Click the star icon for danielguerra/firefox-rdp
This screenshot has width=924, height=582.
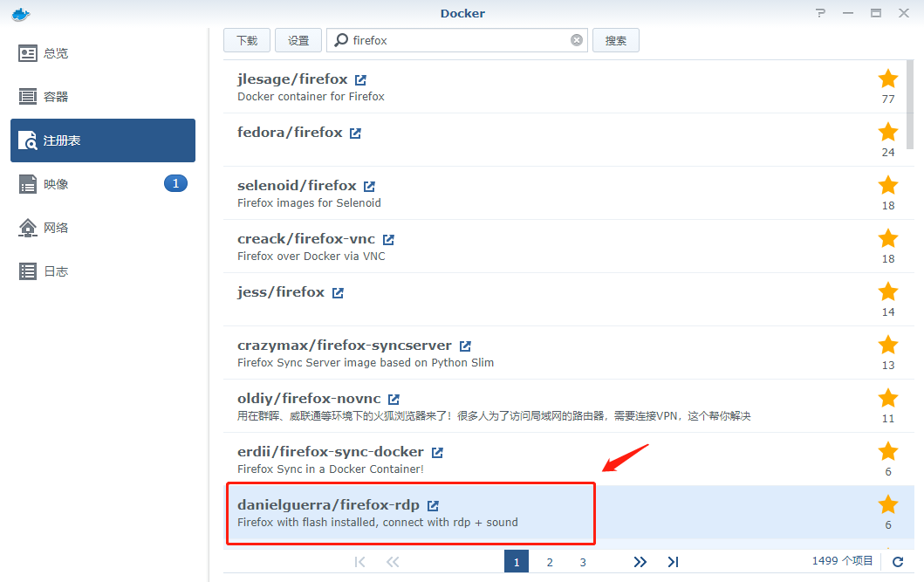[x=888, y=504]
